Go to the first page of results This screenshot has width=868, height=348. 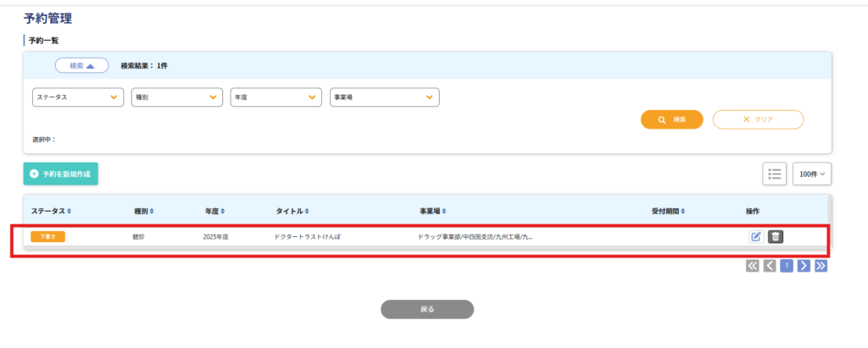[x=753, y=266]
